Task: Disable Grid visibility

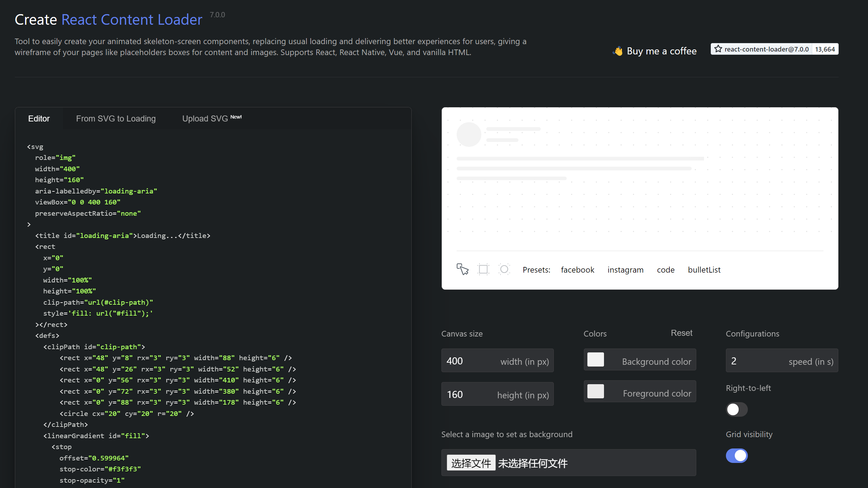Action: (x=737, y=456)
